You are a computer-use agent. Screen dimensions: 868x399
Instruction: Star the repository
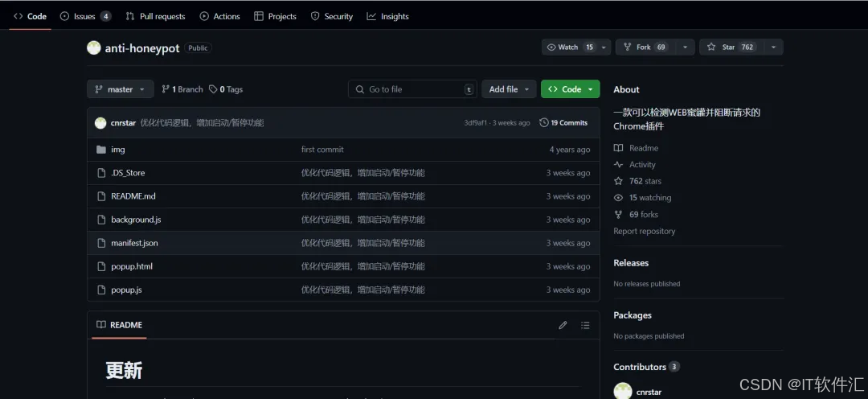pos(731,47)
